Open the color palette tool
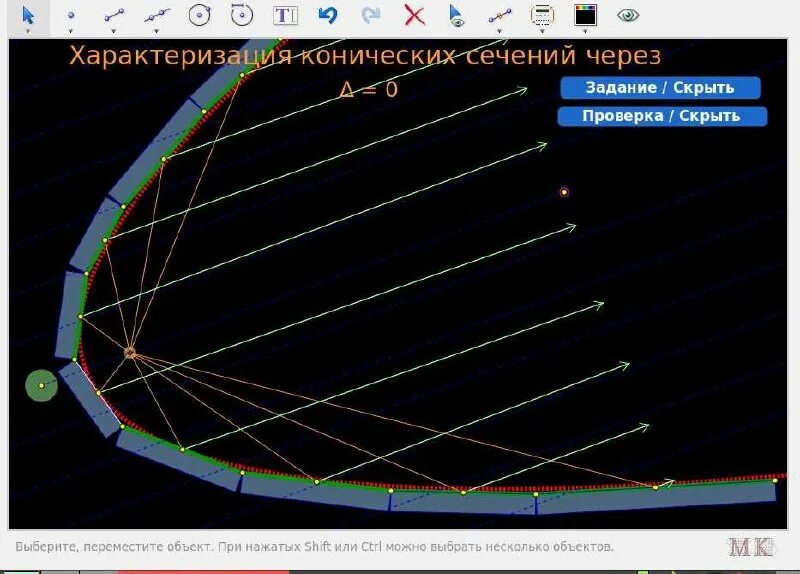The height and width of the screenshot is (574, 800). (585, 15)
